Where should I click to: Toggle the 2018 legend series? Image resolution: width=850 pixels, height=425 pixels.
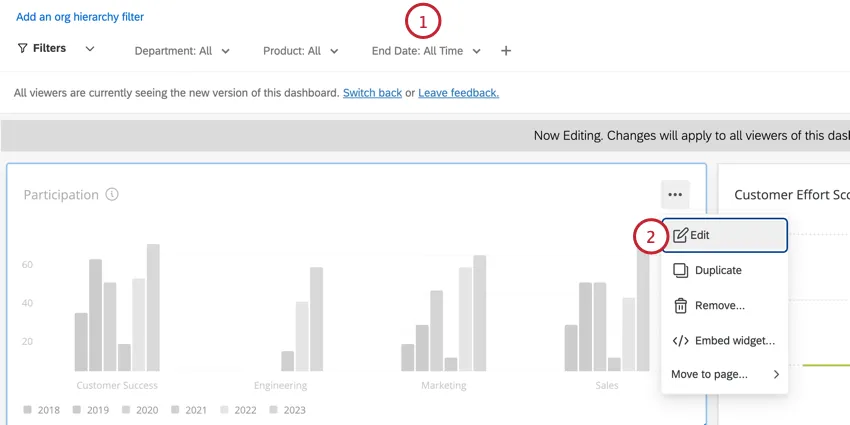point(40,410)
